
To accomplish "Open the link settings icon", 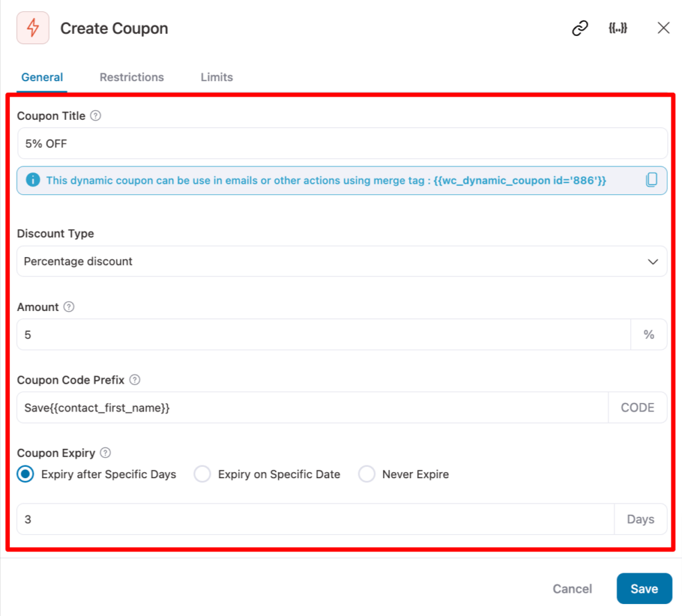I will [579, 28].
